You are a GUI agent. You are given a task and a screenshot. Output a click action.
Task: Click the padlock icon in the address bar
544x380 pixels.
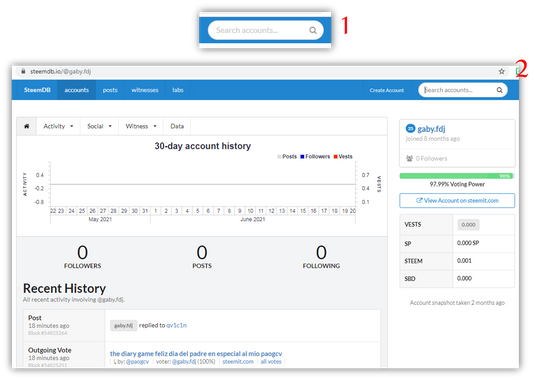coord(23,71)
